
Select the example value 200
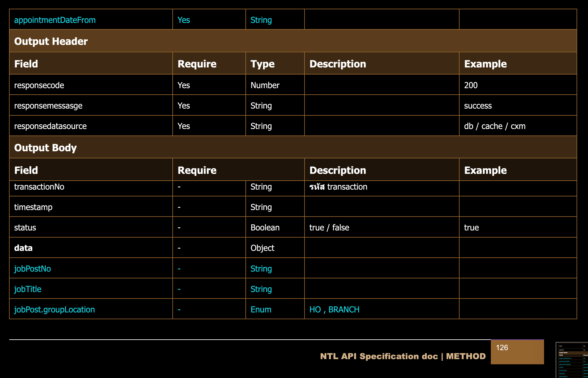(x=471, y=85)
